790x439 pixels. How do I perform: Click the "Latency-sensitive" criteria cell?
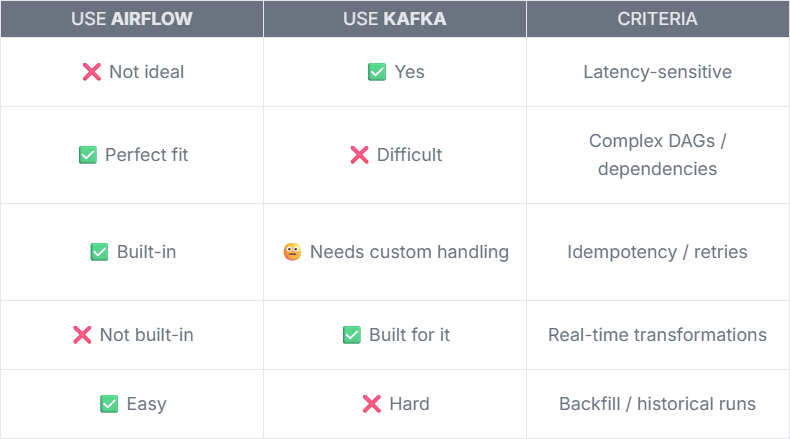click(x=657, y=72)
